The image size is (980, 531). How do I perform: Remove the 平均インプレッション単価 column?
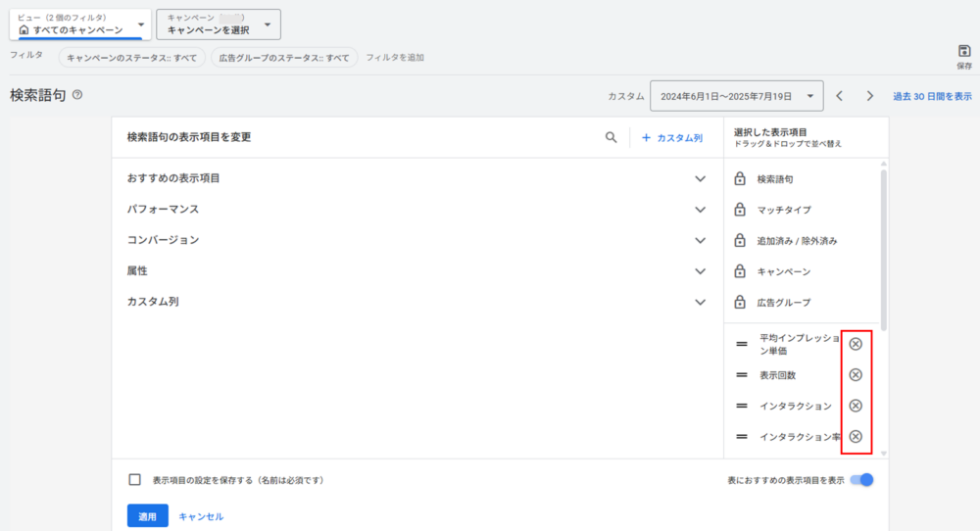(x=855, y=344)
